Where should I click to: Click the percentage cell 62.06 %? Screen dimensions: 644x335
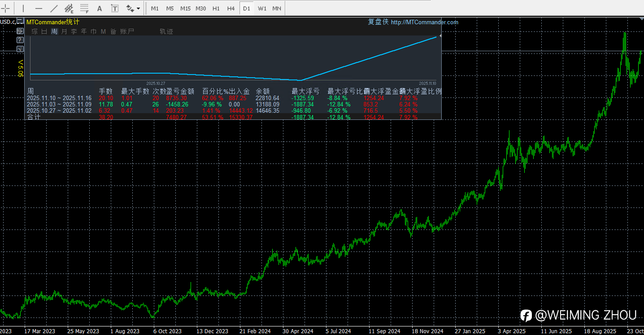click(213, 98)
